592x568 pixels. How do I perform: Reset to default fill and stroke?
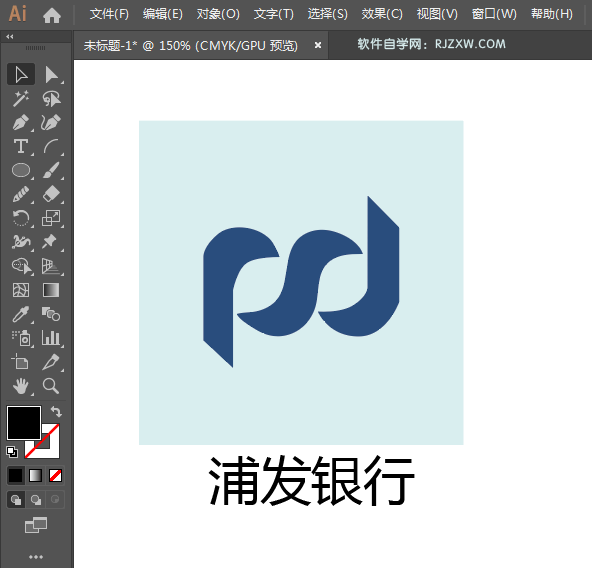(12, 452)
